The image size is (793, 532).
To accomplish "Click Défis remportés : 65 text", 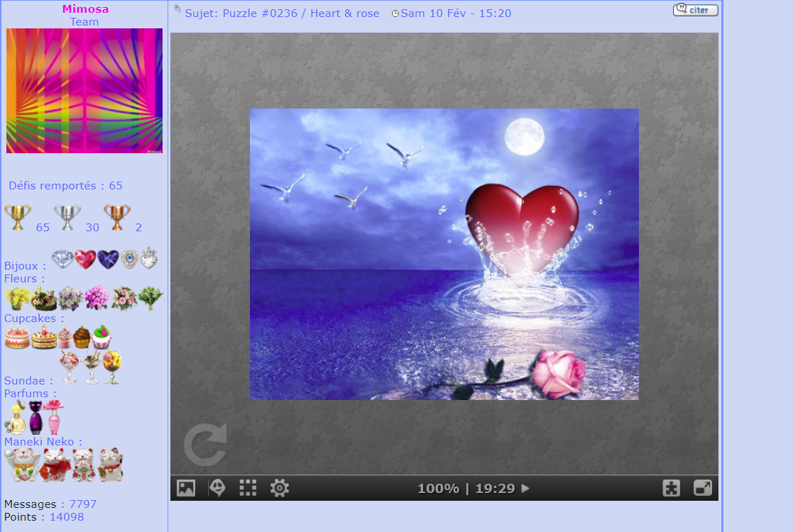I will [65, 185].
